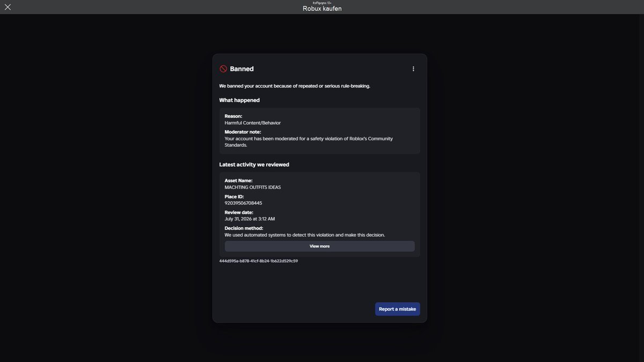Click the Harmful Content/Behavior reason text
The width and height of the screenshot is (644, 362).
pyautogui.click(x=253, y=123)
